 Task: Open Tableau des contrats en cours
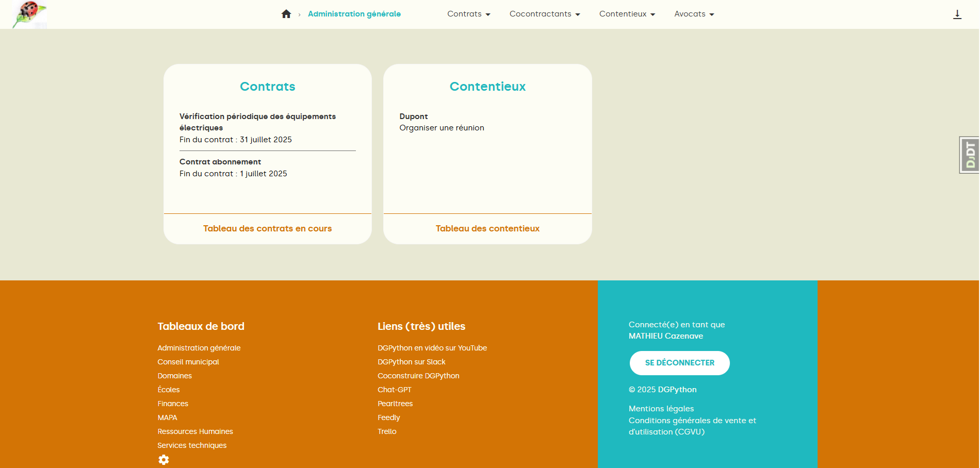[x=267, y=228]
